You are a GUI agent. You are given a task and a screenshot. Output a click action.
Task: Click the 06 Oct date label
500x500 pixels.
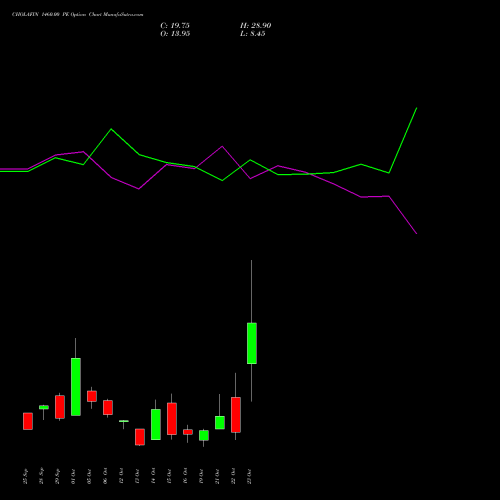pyautogui.click(x=106, y=476)
